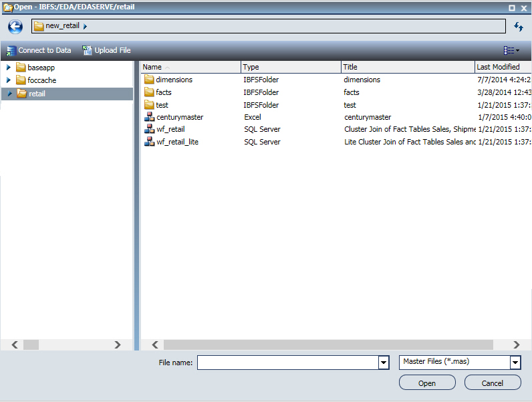Sort by the Title column header
Viewport: 532px width, 402px height.
(408, 68)
